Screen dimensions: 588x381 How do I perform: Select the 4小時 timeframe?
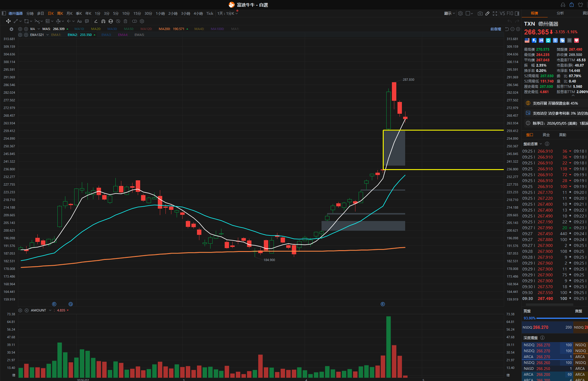[198, 13]
